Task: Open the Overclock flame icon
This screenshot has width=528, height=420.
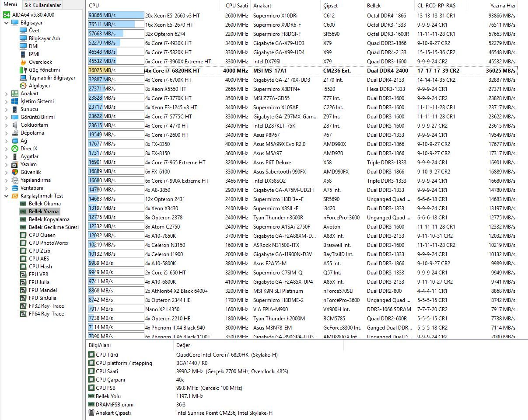Action: tap(23, 62)
